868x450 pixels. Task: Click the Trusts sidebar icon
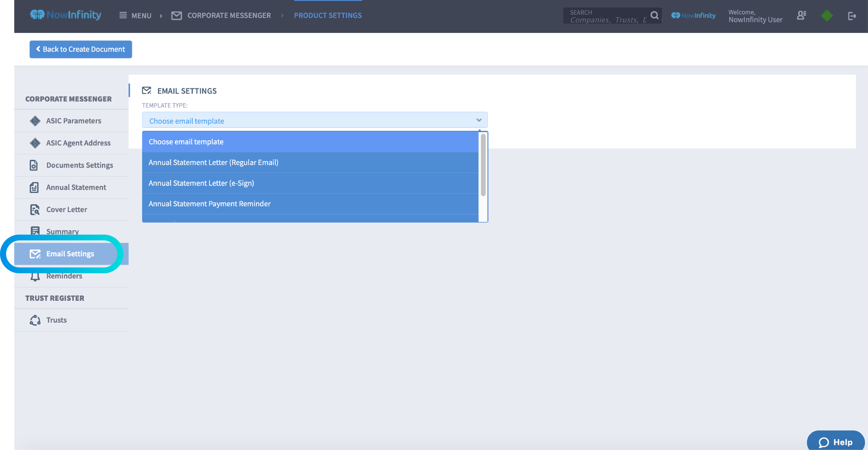click(x=35, y=320)
